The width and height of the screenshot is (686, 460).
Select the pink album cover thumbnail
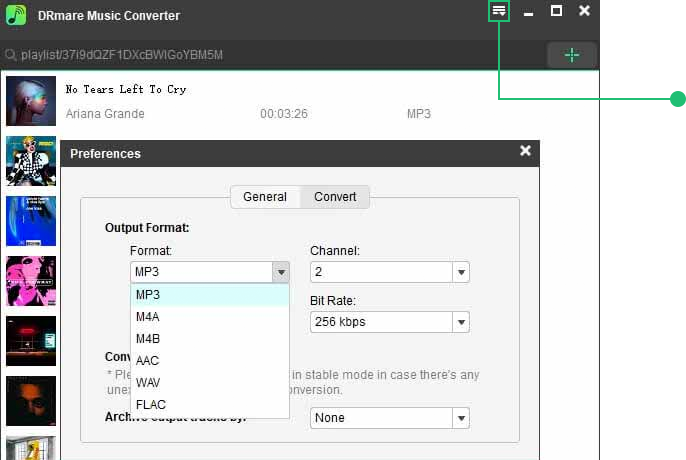tap(31, 281)
